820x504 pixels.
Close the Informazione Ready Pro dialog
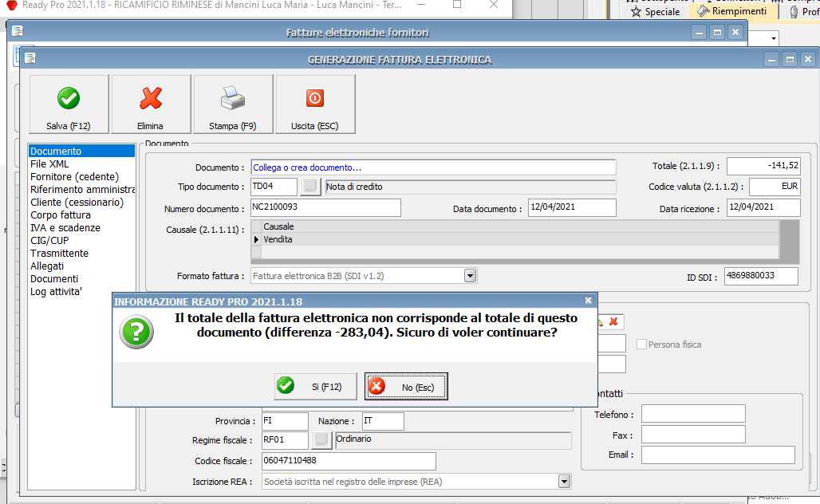click(x=589, y=301)
